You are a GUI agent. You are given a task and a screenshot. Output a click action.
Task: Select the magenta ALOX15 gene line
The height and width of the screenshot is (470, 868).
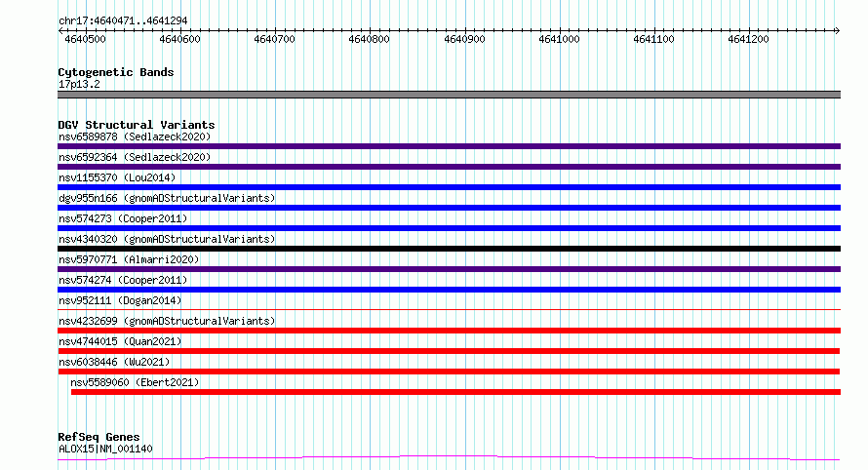[x=449, y=458]
